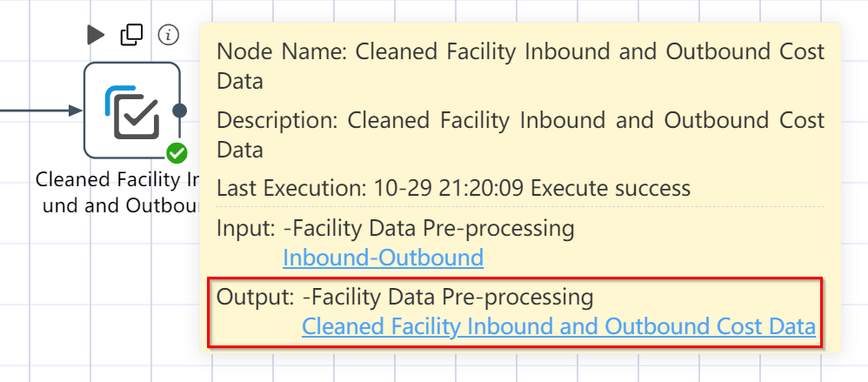This screenshot has height=382, width=868.
Task: Click the dashed separator in the tooltip
Action: coord(520,206)
